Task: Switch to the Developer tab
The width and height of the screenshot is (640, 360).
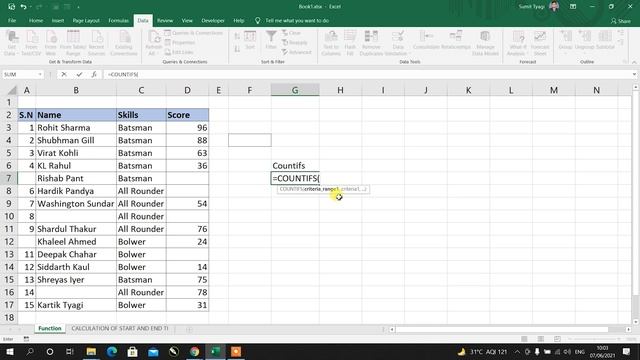Action: pos(213,20)
